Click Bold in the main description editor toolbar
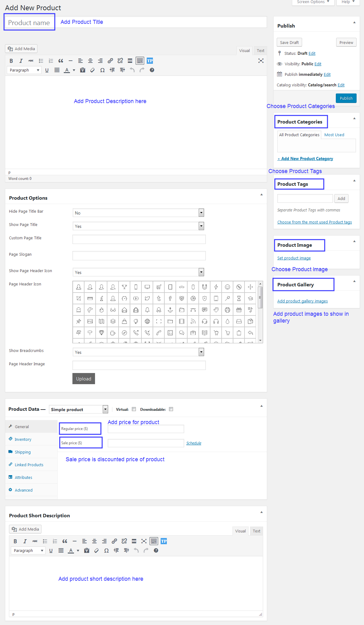364x625 pixels. pos(11,61)
